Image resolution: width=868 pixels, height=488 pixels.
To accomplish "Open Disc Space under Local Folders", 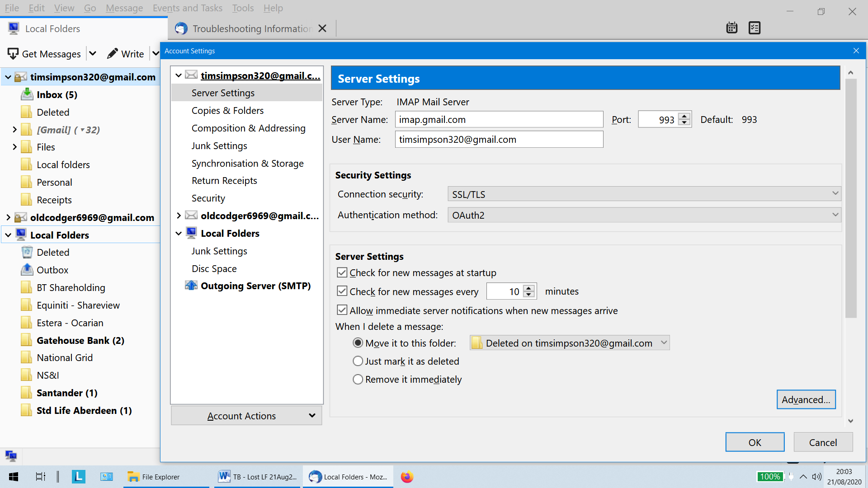I will pyautogui.click(x=214, y=268).
